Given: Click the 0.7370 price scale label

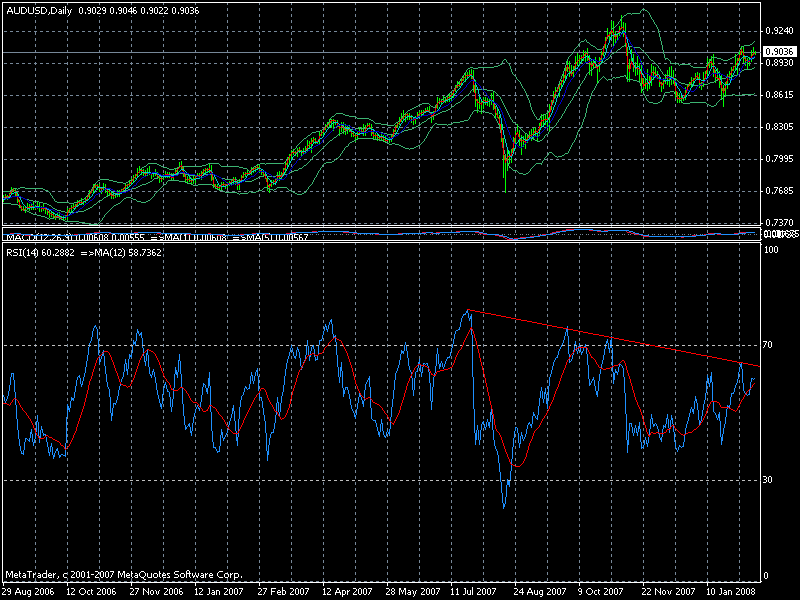Looking at the screenshot, I should click(x=780, y=223).
